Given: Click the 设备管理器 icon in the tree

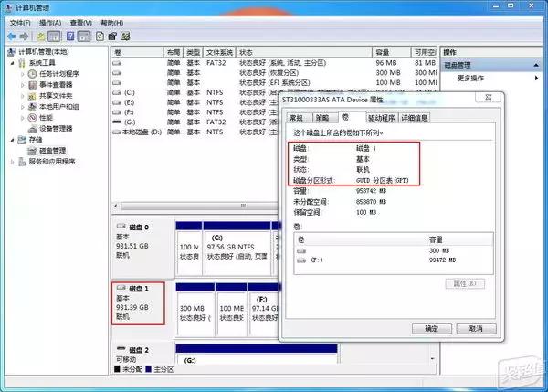Looking at the screenshot, I should [32, 129].
